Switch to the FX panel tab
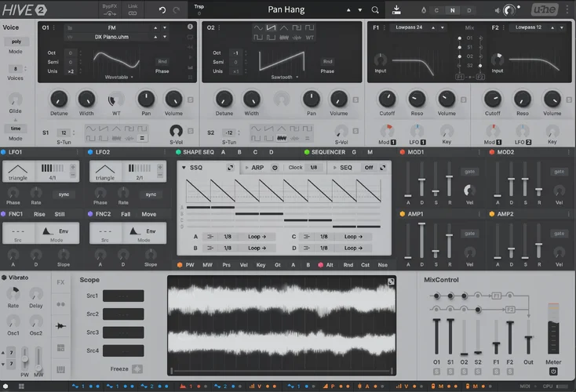 tap(60, 281)
